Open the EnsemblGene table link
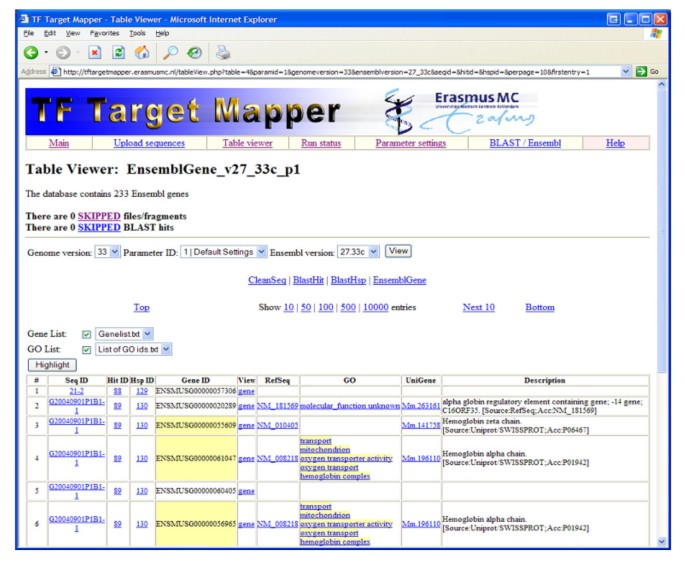The height and width of the screenshot is (582, 685). pyautogui.click(x=399, y=280)
